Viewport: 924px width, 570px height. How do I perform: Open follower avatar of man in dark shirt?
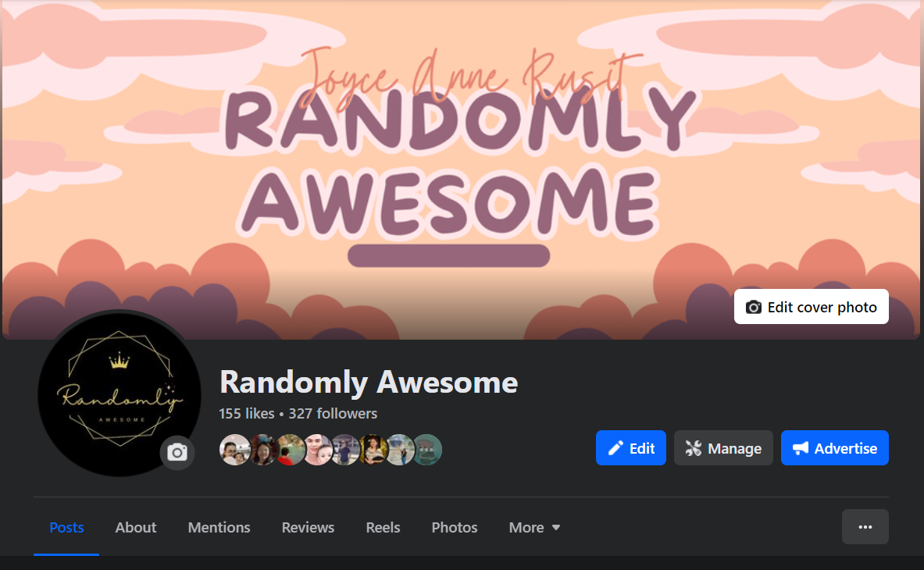(x=344, y=450)
